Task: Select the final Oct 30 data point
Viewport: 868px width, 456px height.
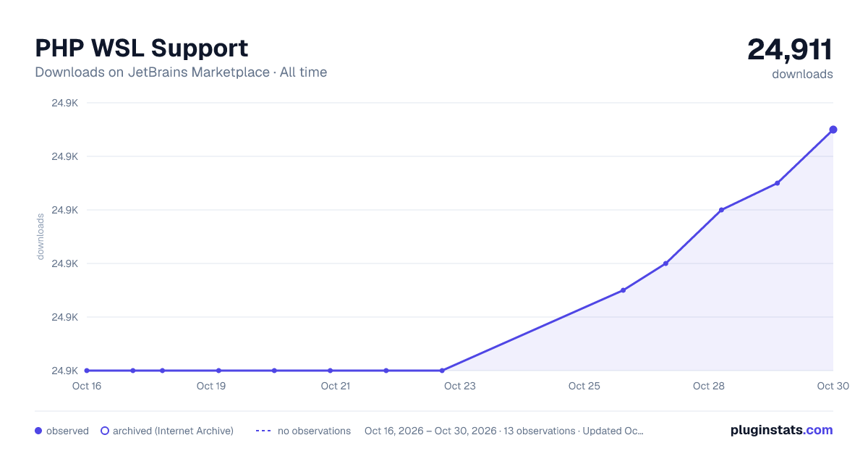Action: (833, 130)
